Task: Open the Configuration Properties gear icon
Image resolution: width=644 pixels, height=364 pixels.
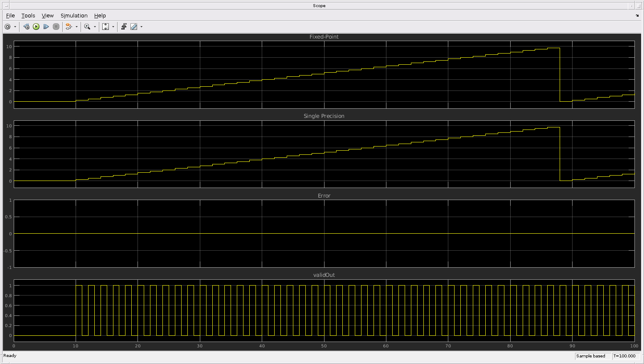Action: (7, 27)
